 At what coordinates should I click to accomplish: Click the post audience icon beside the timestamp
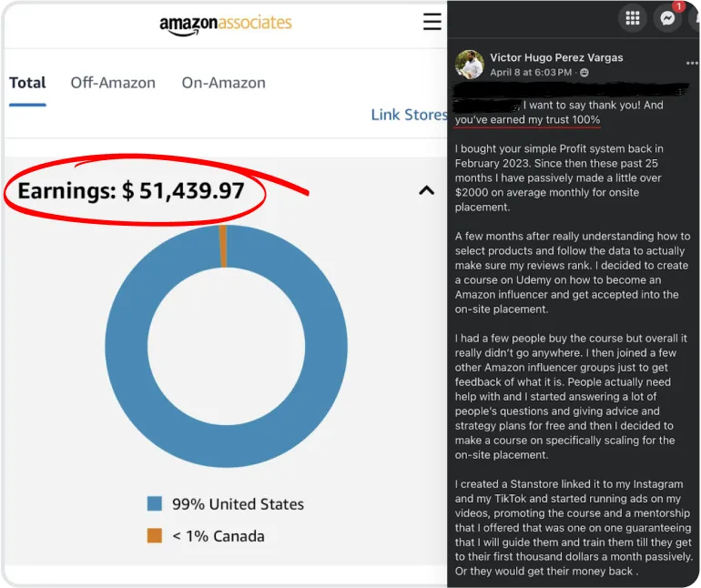[x=584, y=73]
